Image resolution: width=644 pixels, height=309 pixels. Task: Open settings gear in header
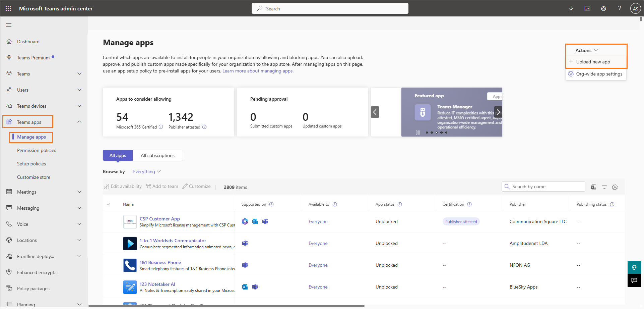[x=603, y=8]
